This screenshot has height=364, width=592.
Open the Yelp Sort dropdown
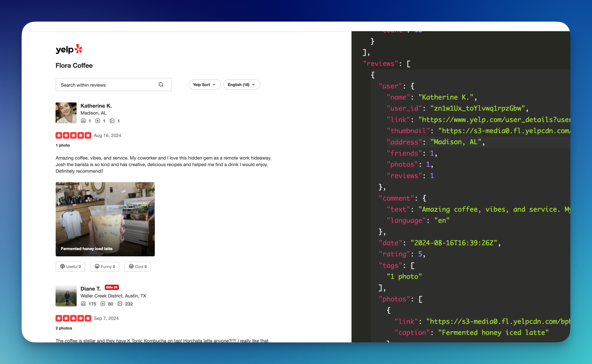point(204,85)
